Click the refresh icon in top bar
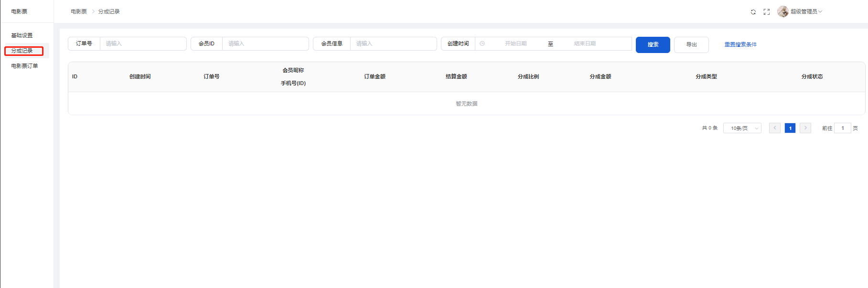The image size is (868, 288). click(753, 12)
